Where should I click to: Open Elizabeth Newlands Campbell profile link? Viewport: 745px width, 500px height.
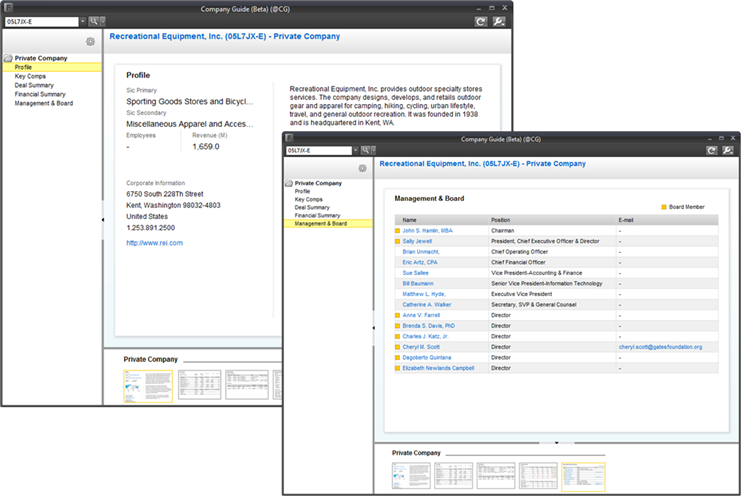pyautogui.click(x=438, y=368)
